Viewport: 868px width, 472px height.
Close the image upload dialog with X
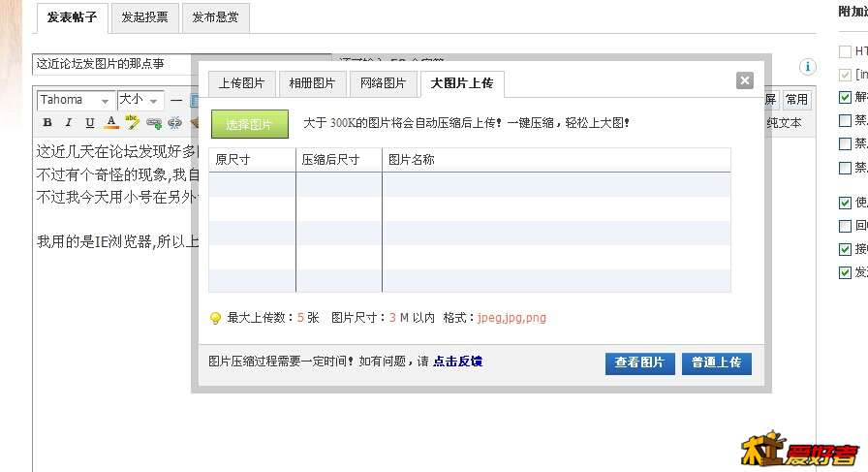tap(744, 80)
